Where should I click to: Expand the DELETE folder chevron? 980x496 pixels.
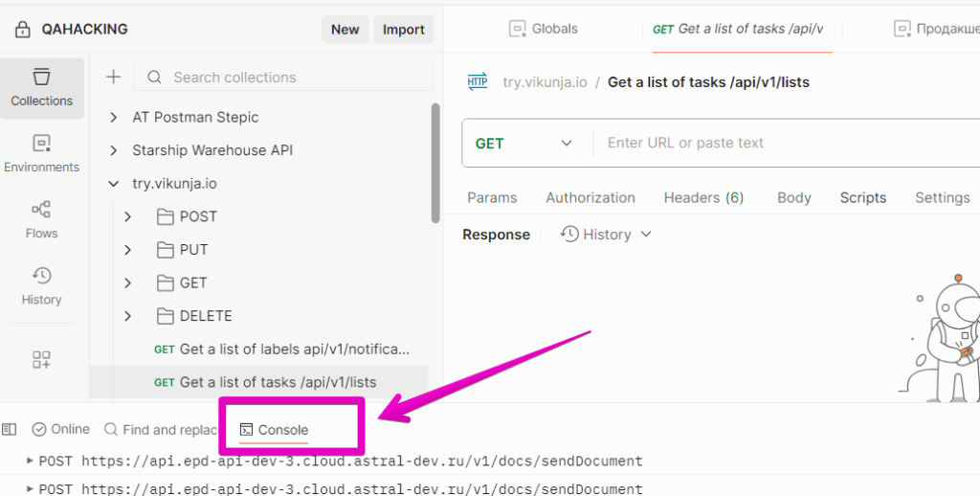128,317
